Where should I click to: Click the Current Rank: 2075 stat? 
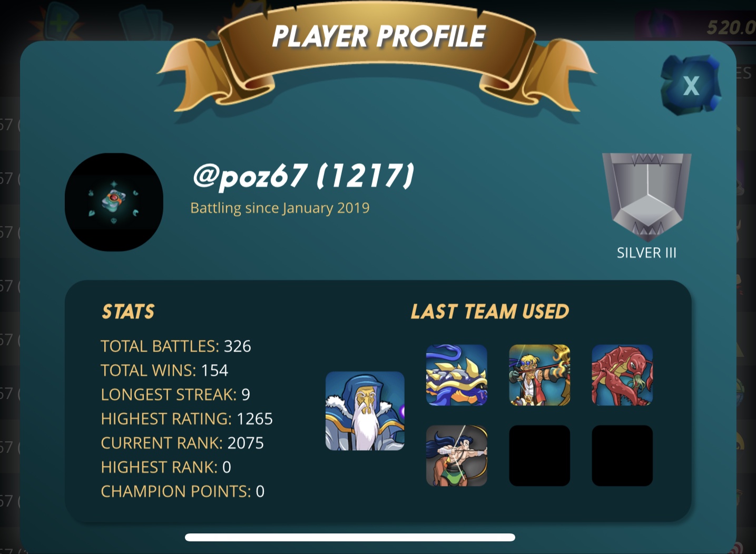pyautogui.click(x=182, y=443)
